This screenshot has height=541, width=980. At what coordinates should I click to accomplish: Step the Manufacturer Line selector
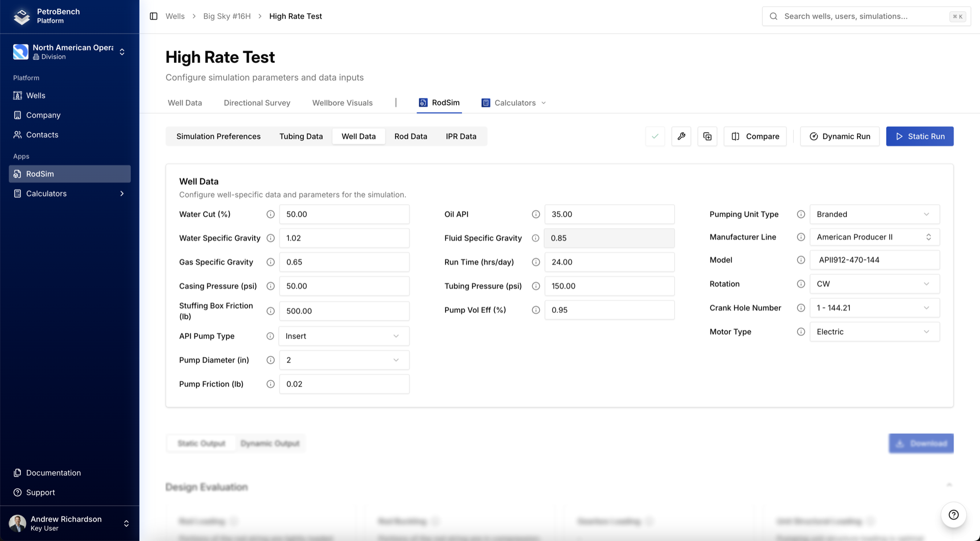[929, 237]
